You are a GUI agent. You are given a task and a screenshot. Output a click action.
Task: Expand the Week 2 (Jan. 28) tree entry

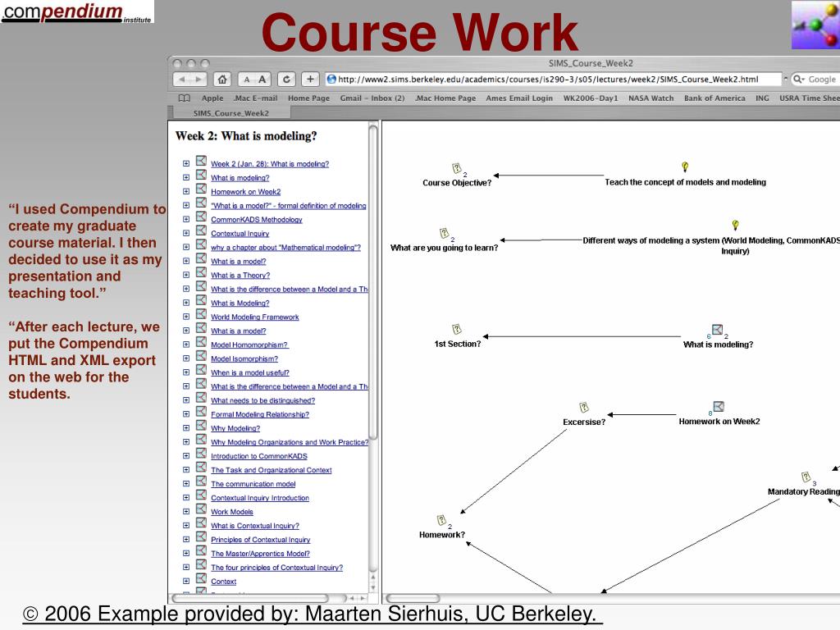coord(186,163)
